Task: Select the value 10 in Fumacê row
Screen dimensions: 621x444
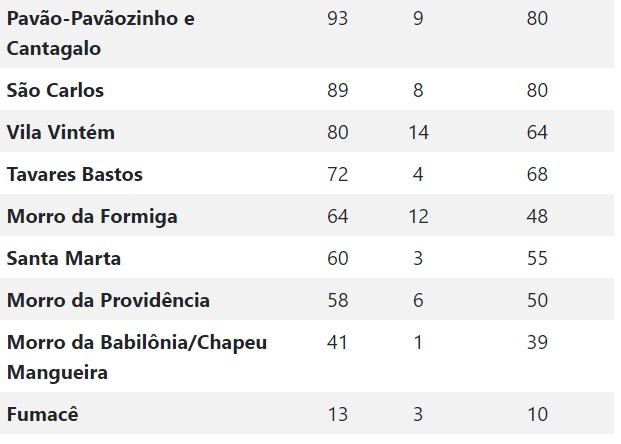Action: tap(537, 414)
